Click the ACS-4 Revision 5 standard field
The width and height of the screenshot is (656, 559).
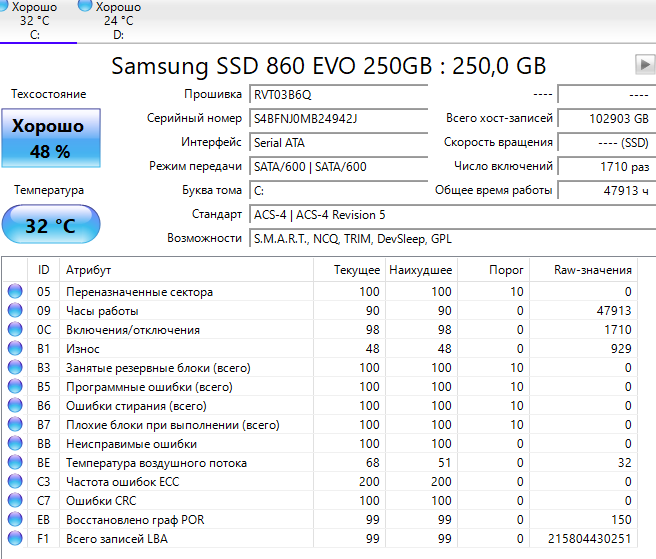pos(452,215)
